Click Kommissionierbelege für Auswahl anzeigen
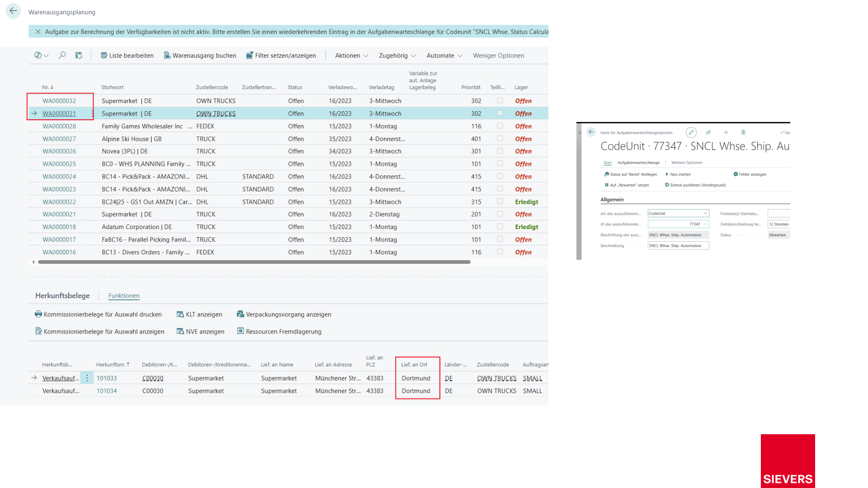The image size is (868, 488). 100,332
